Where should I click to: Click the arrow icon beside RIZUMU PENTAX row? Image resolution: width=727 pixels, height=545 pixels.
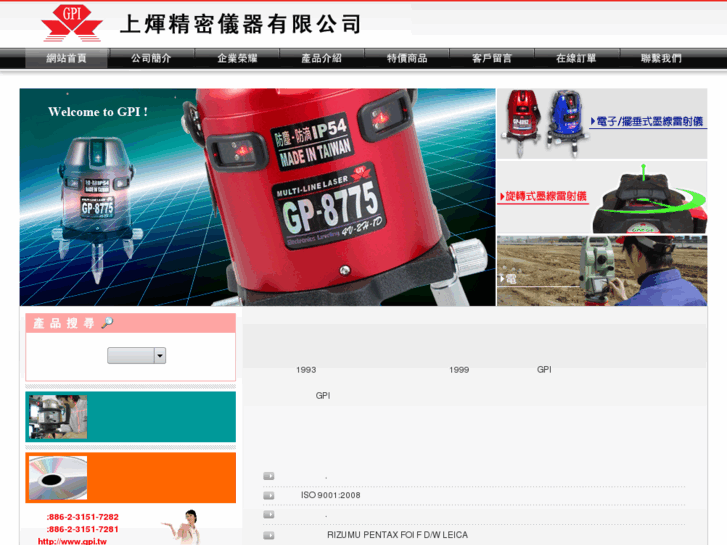269,535
